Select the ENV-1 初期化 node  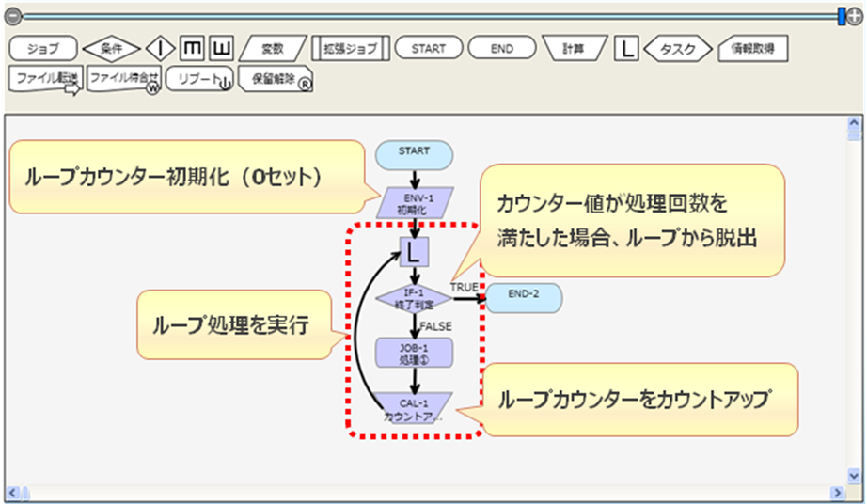coord(415,203)
